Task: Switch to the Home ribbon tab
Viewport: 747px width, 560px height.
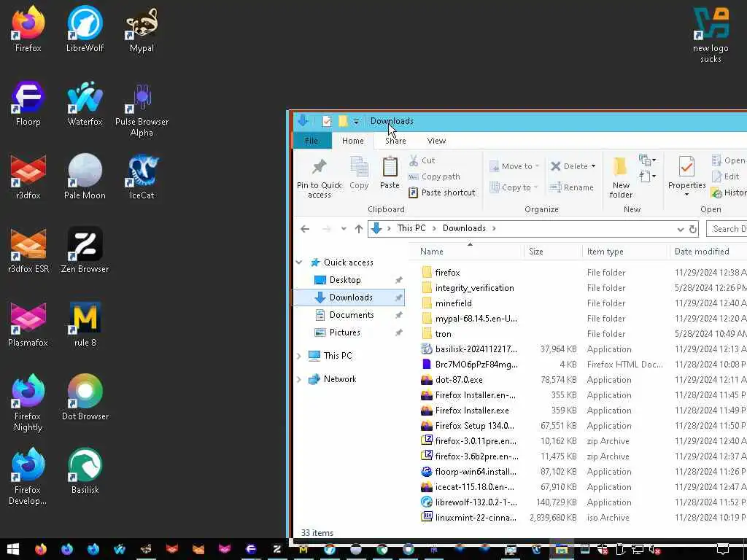Action: [352, 141]
